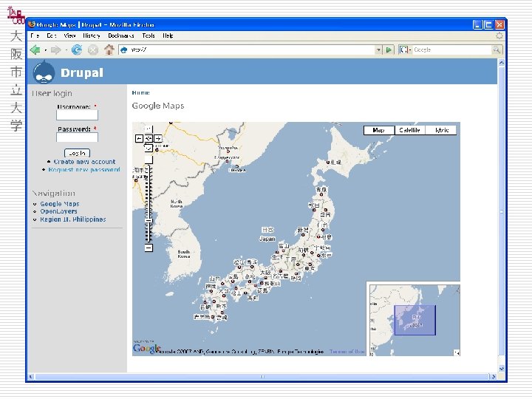Click the map zoom in plus button
Viewport: 532px width, 399px height.
[x=149, y=160]
